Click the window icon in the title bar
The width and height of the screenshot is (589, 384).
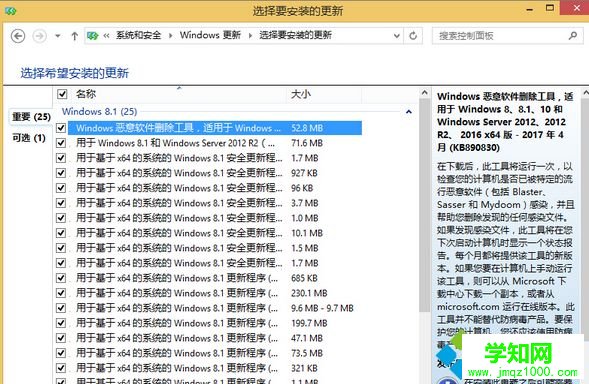pos(11,11)
